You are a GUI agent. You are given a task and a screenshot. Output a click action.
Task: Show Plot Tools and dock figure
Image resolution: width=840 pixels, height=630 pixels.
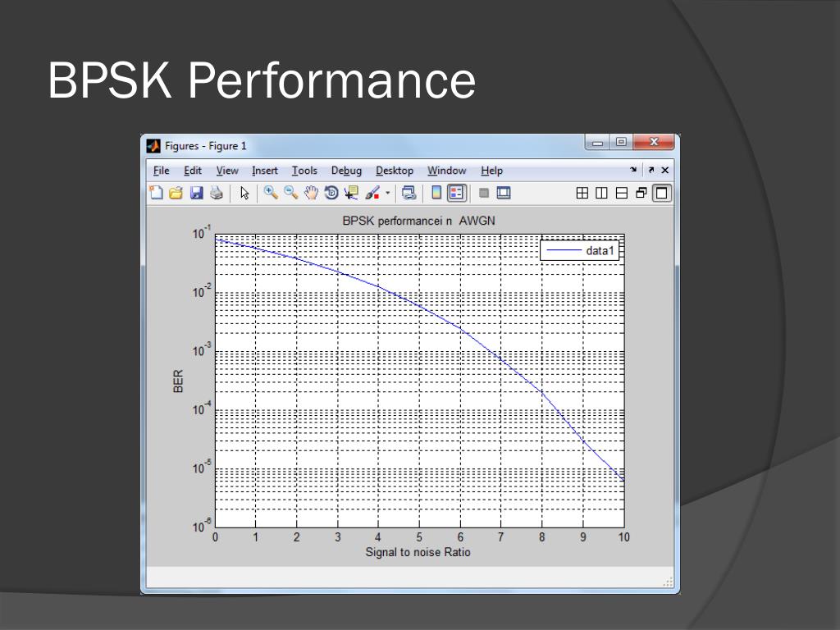pyautogui.click(x=504, y=192)
